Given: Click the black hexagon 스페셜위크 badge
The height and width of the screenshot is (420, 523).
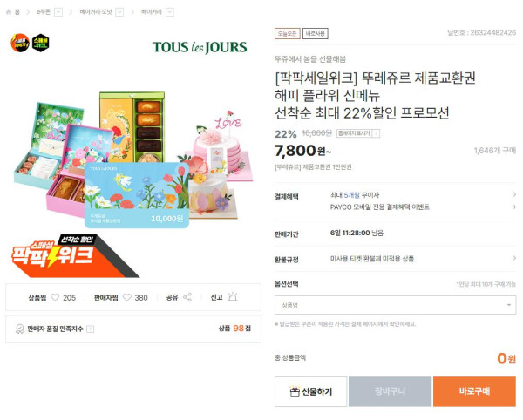Looking at the screenshot, I should (x=41, y=43).
